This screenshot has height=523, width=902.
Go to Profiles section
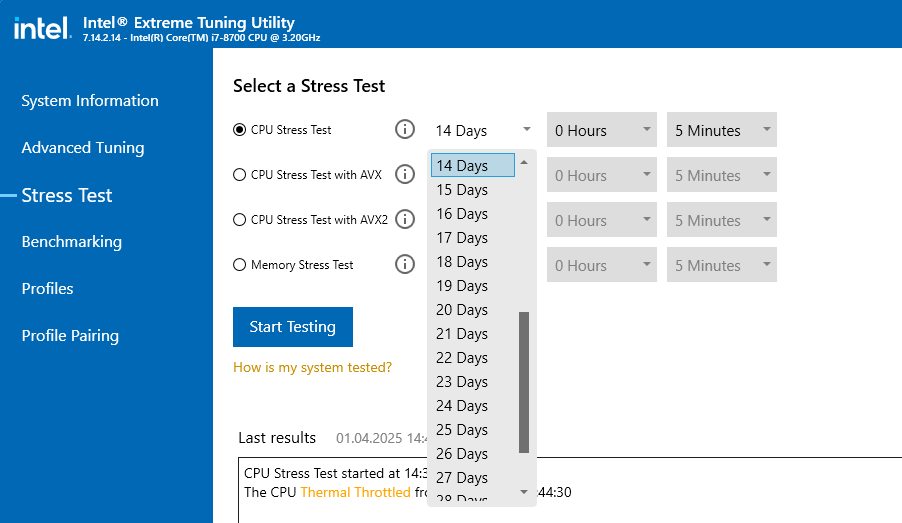47,288
